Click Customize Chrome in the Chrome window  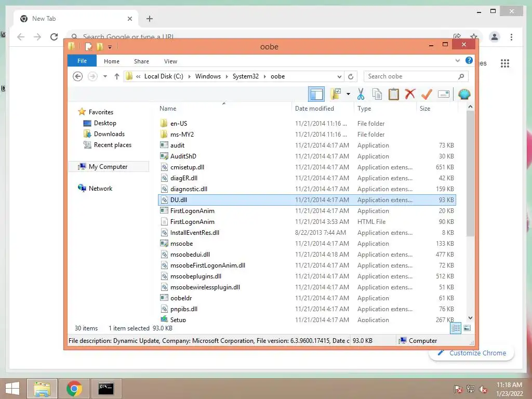(472, 353)
